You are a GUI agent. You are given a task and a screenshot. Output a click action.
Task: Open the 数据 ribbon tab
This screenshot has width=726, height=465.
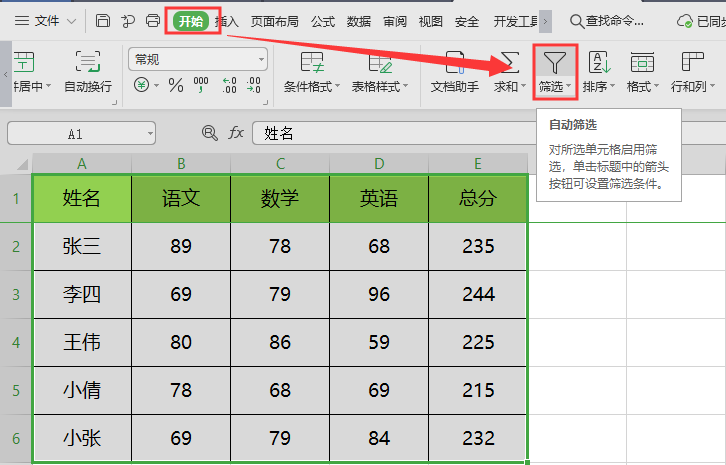click(x=359, y=21)
